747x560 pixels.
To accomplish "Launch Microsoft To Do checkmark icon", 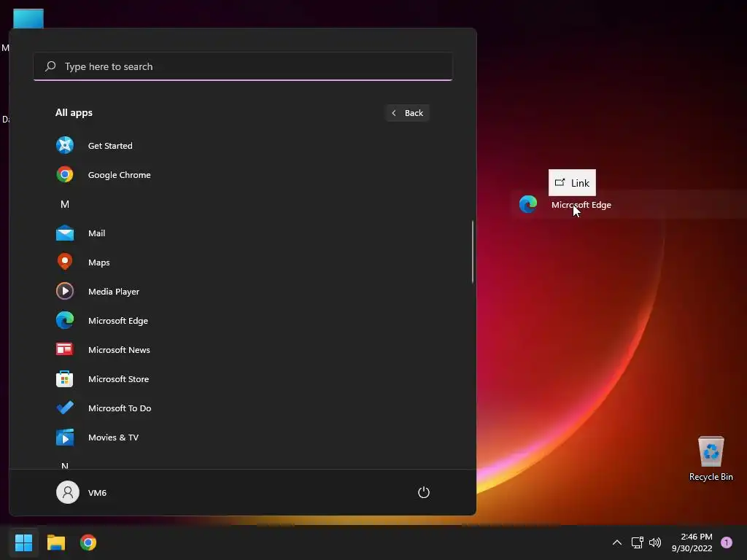I will (x=65, y=408).
